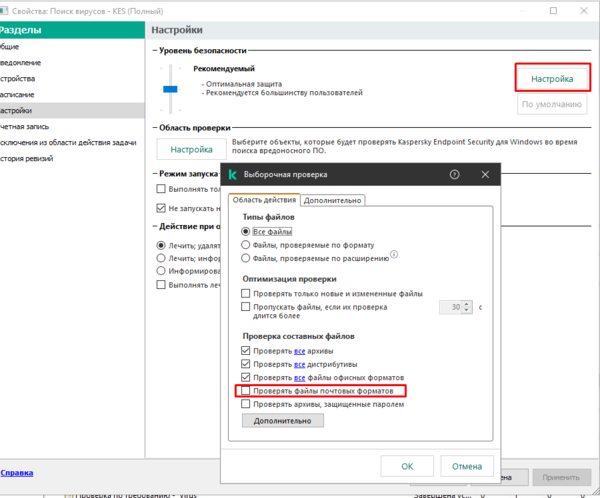Screen dimensions: 600x498
Task: Click the security level slider handle
Action: click(x=170, y=89)
